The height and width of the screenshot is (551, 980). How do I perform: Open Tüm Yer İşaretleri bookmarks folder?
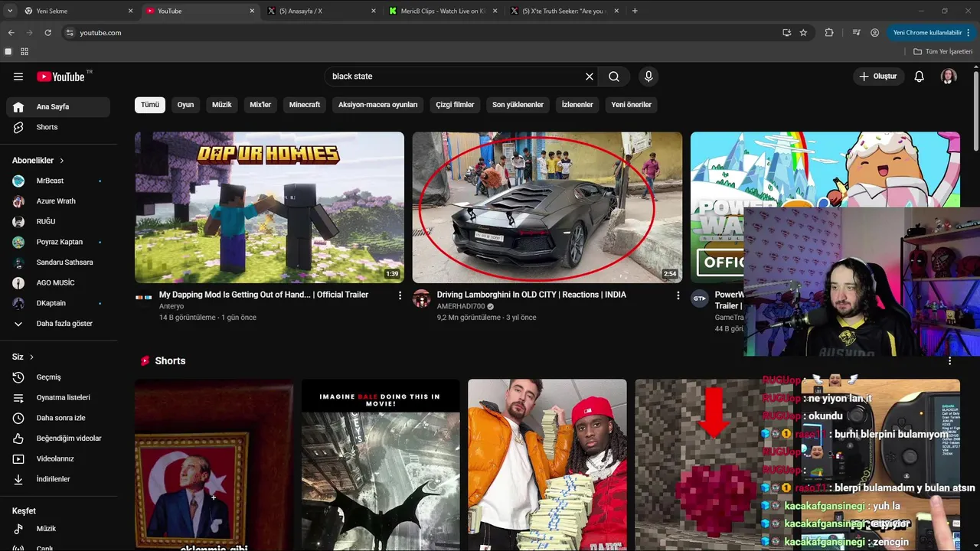tap(943, 51)
